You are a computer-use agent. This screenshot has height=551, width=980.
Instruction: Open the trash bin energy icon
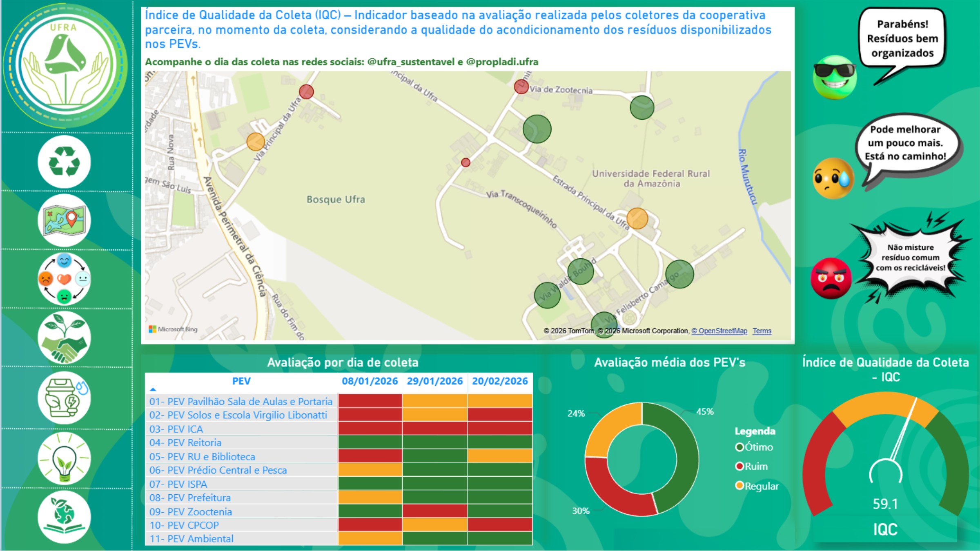64,398
